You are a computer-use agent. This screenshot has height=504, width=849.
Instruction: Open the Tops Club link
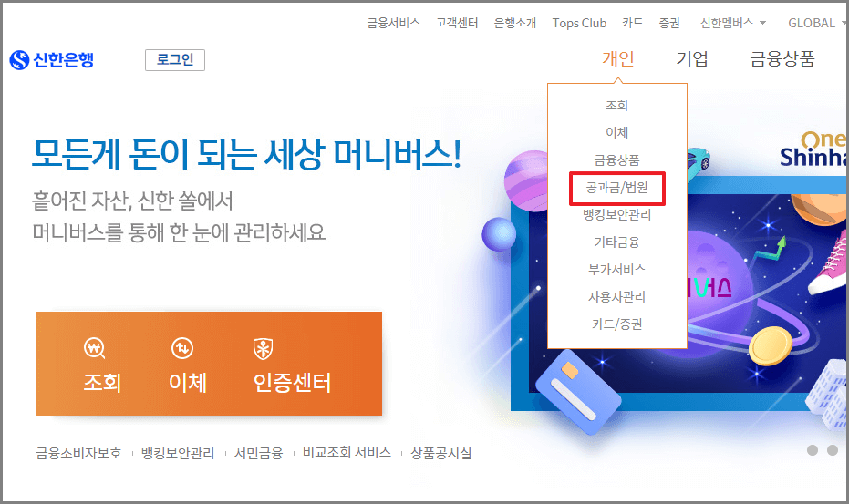(x=579, y=23)
